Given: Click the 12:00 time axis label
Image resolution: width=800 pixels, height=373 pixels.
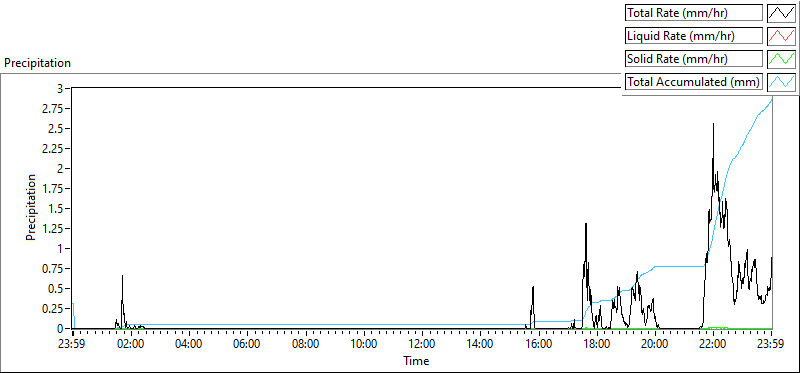Looking at the screenshot, I should (422, 343).
